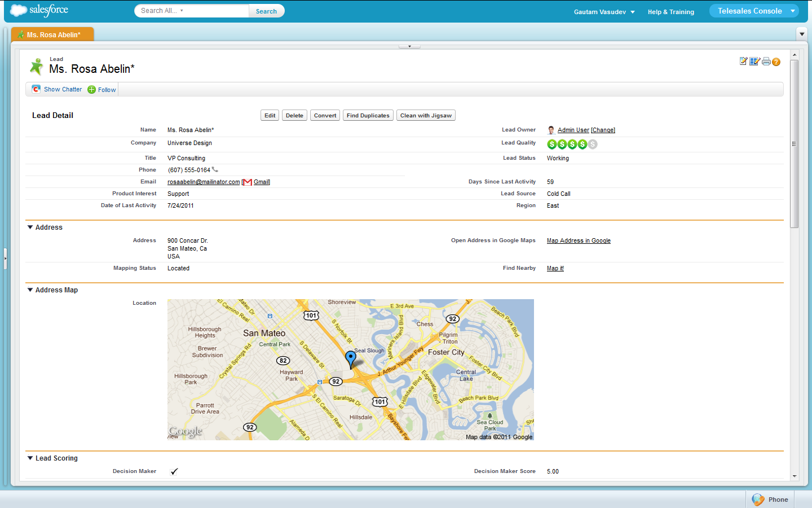Click the edit page icon with pencil

point(744,61)
